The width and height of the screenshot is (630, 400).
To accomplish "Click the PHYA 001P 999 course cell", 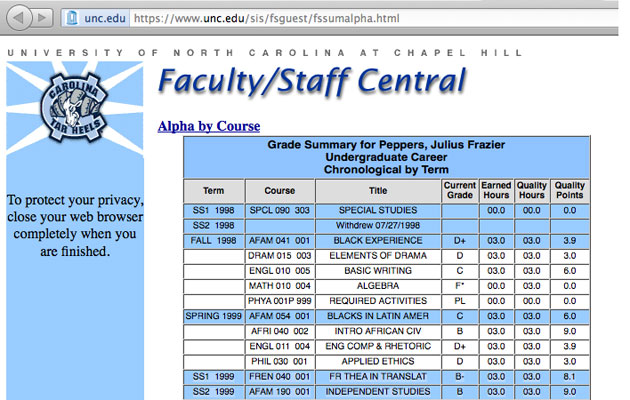I will click(280, 301).
